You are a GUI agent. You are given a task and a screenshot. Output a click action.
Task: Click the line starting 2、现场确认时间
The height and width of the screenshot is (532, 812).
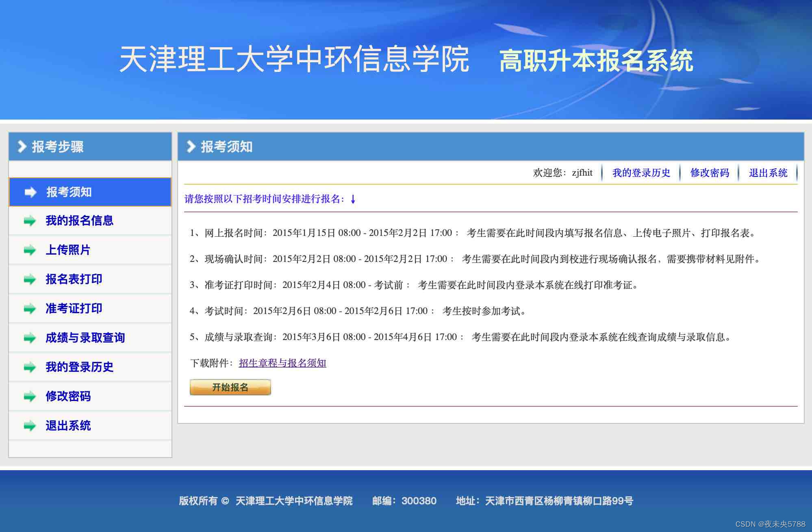click(475, 259)
